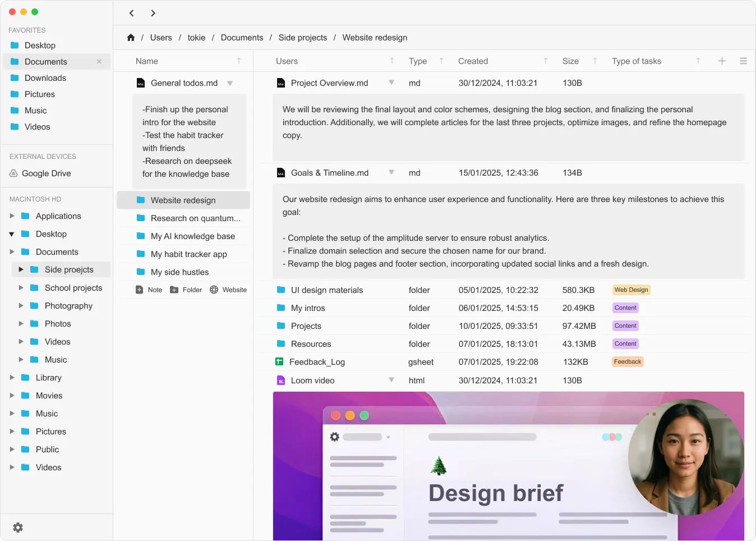Click the Website button
The width and height of the screenshot is (756, 541).
(228, 290)
